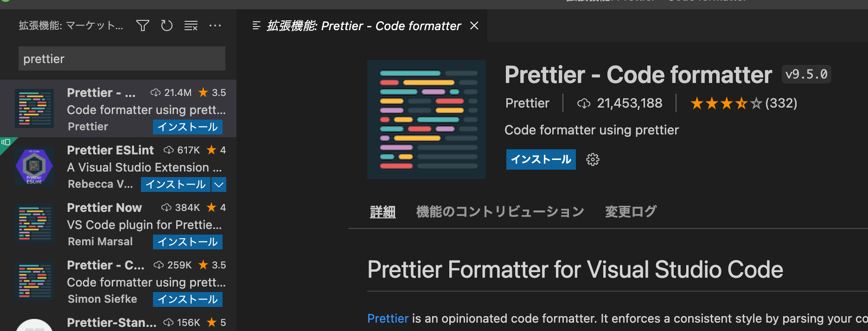Click the Prettier - Code formatter list item icon

[x=34, y=108]
